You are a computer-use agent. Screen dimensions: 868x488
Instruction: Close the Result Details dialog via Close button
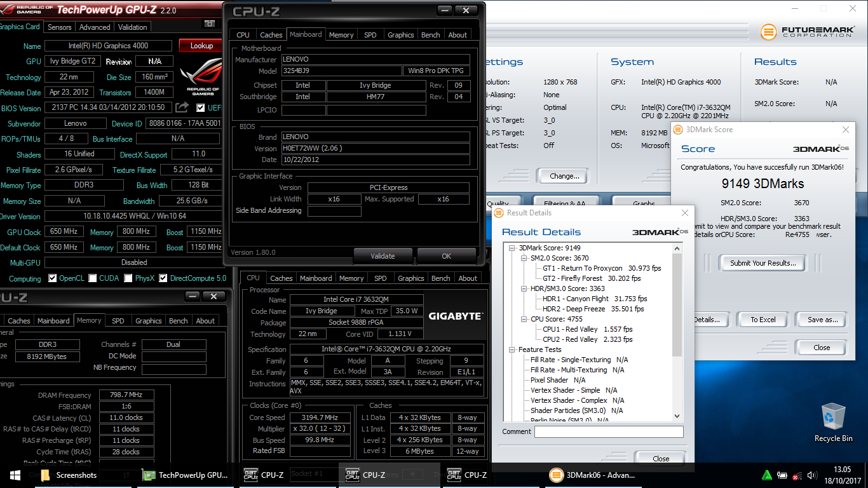pos(661,459)
